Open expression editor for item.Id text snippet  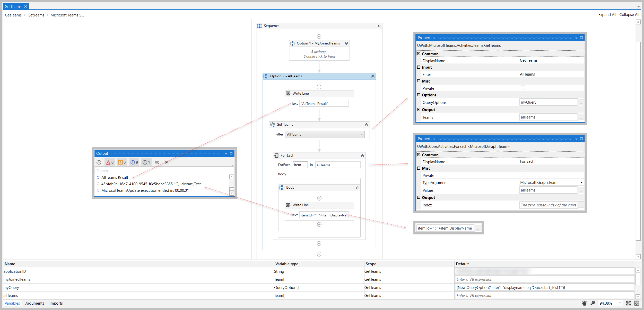click(x=478, y=228)
